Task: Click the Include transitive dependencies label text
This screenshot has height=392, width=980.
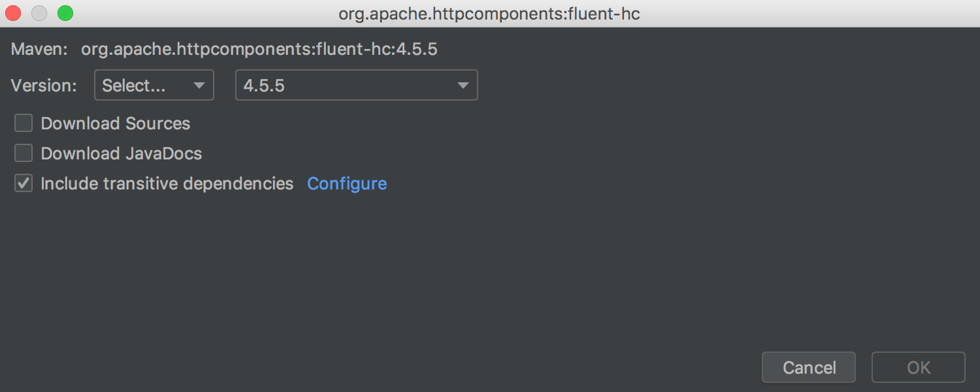Action: pyautogui.click(x=167, y=184)
